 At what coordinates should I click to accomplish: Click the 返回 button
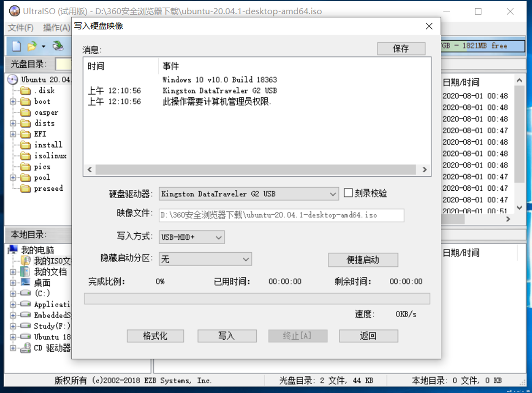coord(368,336)
